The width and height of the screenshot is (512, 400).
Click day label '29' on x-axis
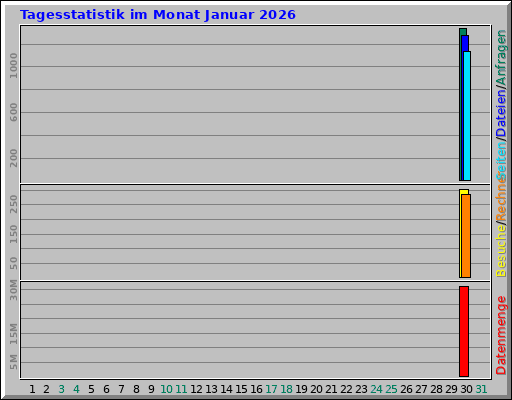[x=451, y=389]
